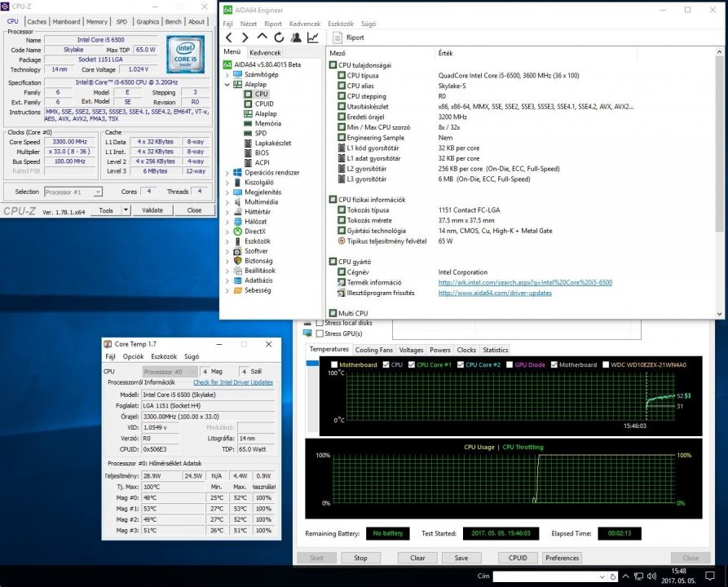Select the Sebesség benchmark icon in tree
The width and height of the screenshot is (728, 587).
pos(238,290)
